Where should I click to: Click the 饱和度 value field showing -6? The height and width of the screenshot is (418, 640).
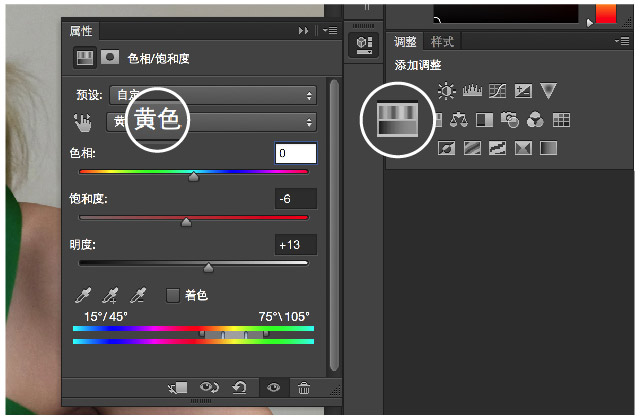click(x=296, y=199)
